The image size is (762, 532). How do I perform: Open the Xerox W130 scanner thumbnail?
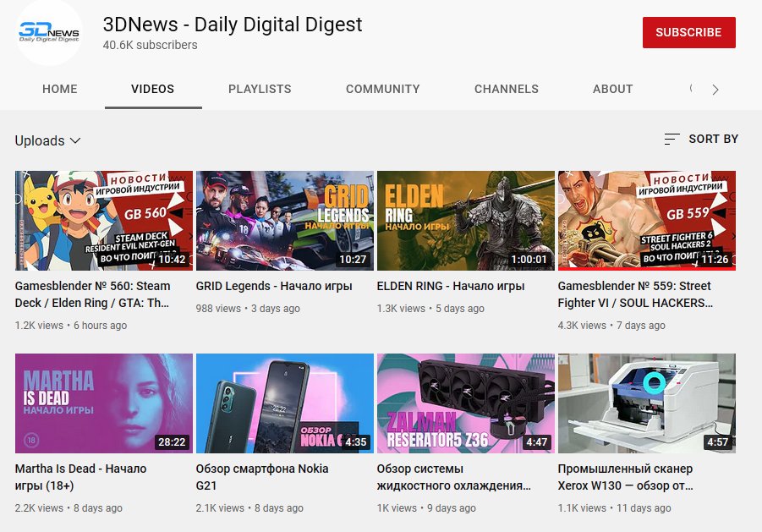[x=646, y=403]
